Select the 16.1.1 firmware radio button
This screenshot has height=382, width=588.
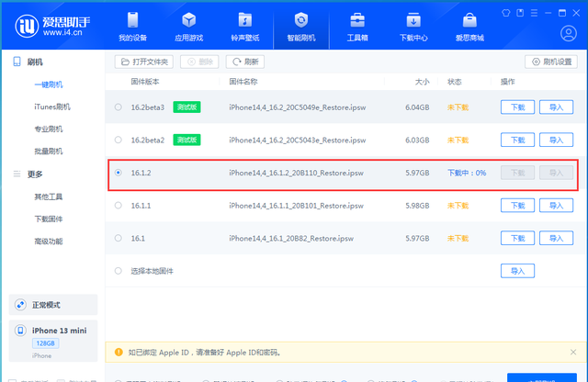[119, 206]
